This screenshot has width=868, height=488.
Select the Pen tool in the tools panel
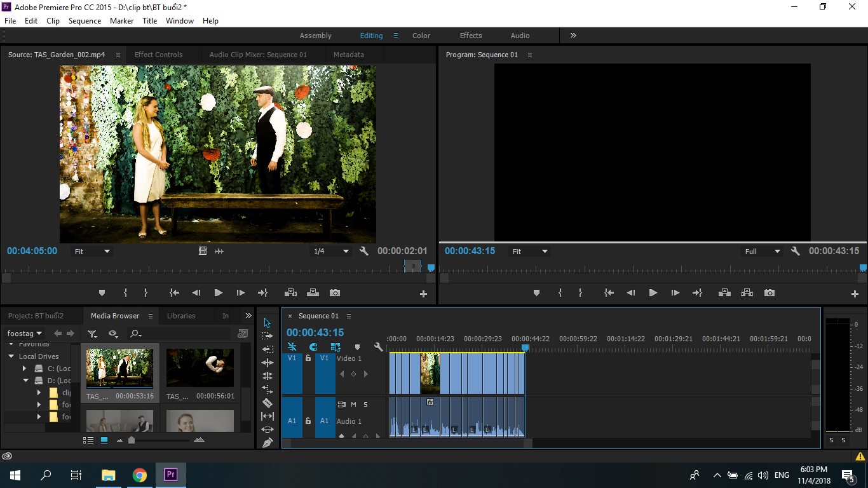click(268, 442)
